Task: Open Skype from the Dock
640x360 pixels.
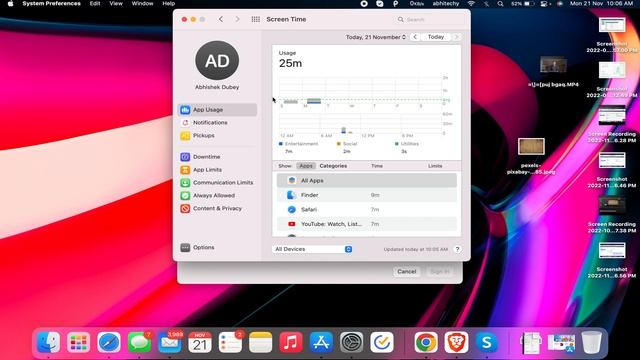Action: (487, 342)
